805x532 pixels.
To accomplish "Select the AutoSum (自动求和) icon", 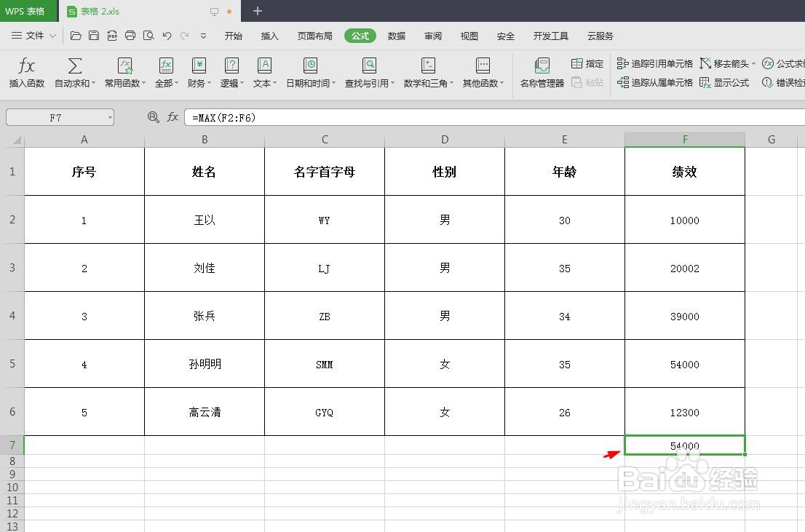I will (74, 71).
